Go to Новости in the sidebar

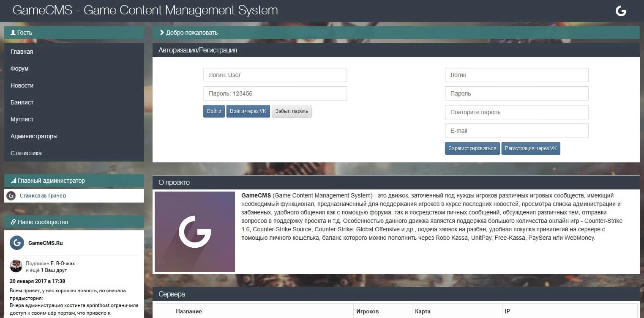coord(74,85)
